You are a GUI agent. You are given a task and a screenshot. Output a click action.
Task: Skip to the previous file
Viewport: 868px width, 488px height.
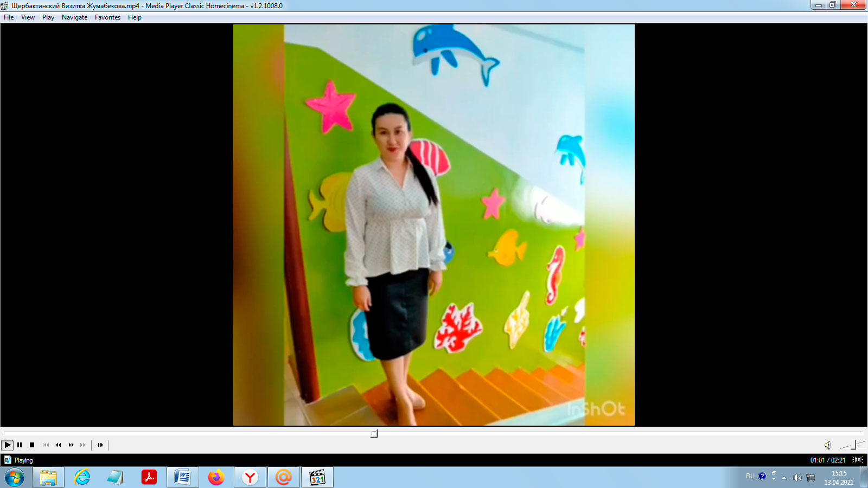click(x=46, y=445)
